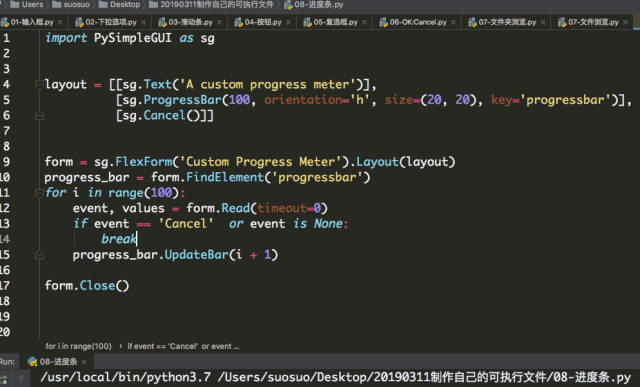This screenshot has height=387, width=640.
Task: Click the Run: panel label
Action: pos(7,362)
